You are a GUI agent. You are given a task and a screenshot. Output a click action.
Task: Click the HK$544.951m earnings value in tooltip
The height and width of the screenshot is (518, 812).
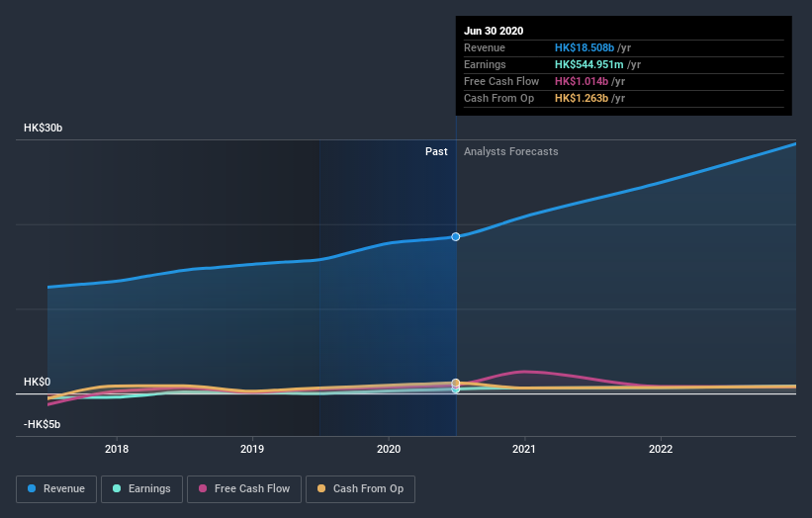click(588, 64)
